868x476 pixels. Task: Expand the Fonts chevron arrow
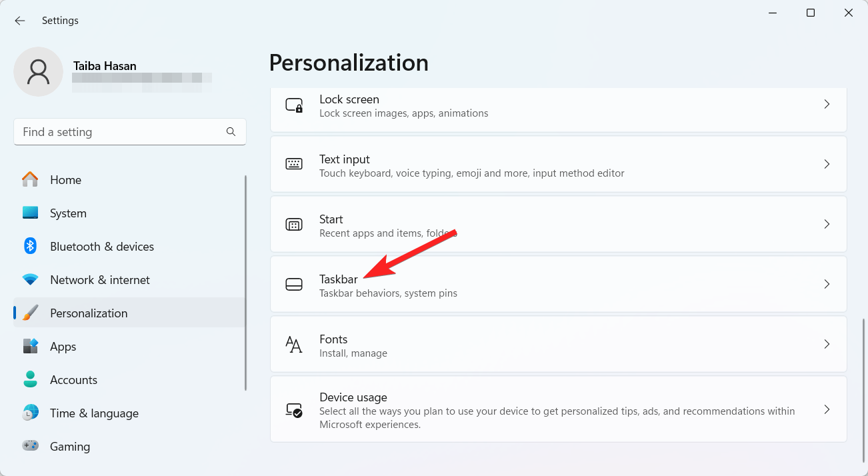(827, 345)
